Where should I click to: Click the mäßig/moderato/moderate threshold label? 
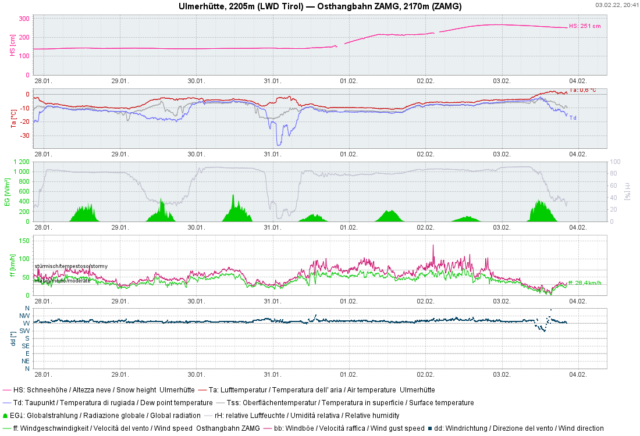click(62, 281)
